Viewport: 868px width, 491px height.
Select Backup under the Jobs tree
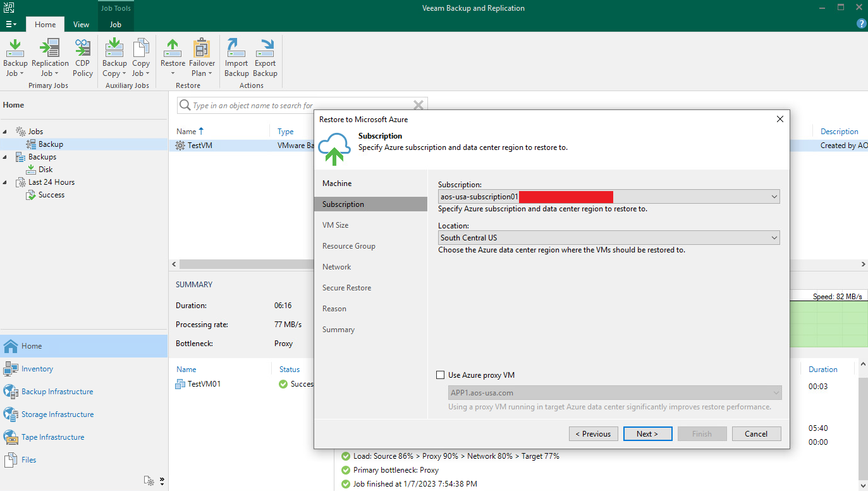[x=51, y=144]
